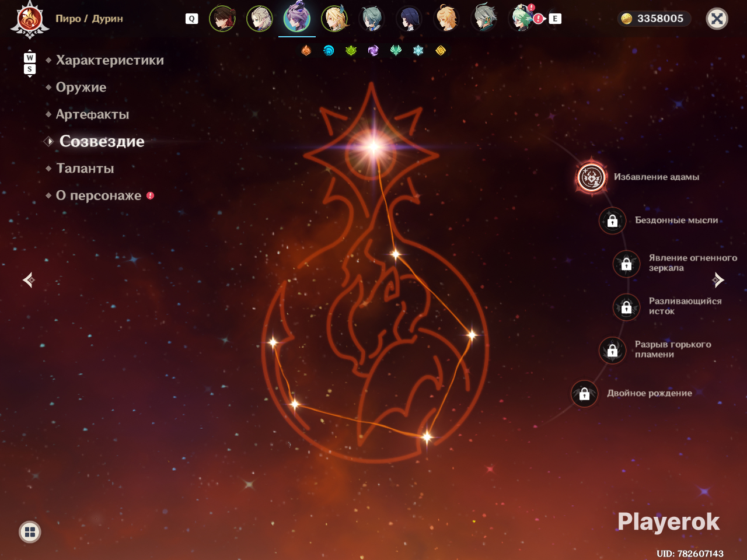Click the locked Разливающийся исток constellation icon
Image resolution: width=747 pixels, height=560 pixels.
(626, 307)
